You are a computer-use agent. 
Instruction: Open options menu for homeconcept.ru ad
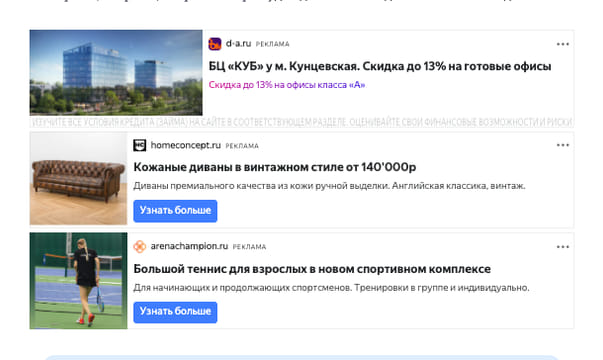coord(563,145)
